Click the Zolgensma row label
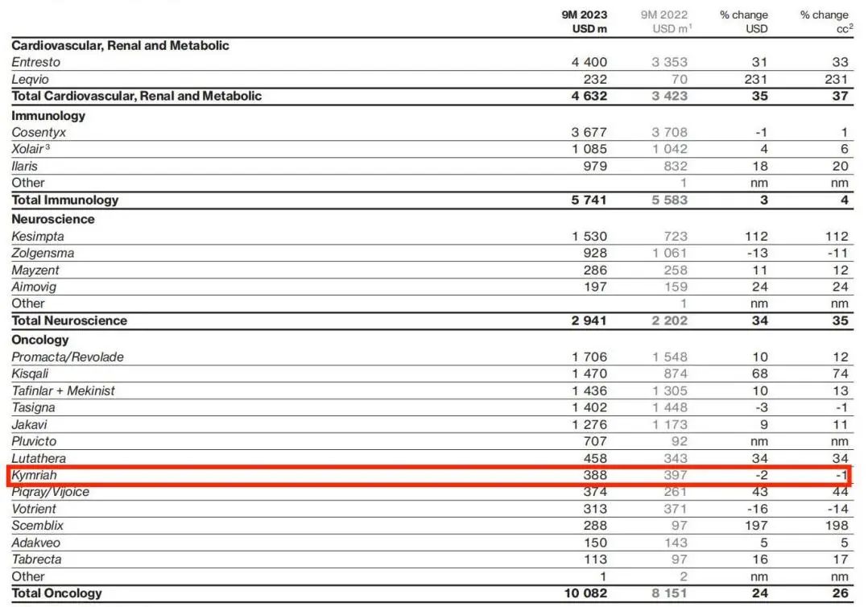Image resolution: width=868 pixels, height=607 pixels. [x=43, y=254]
